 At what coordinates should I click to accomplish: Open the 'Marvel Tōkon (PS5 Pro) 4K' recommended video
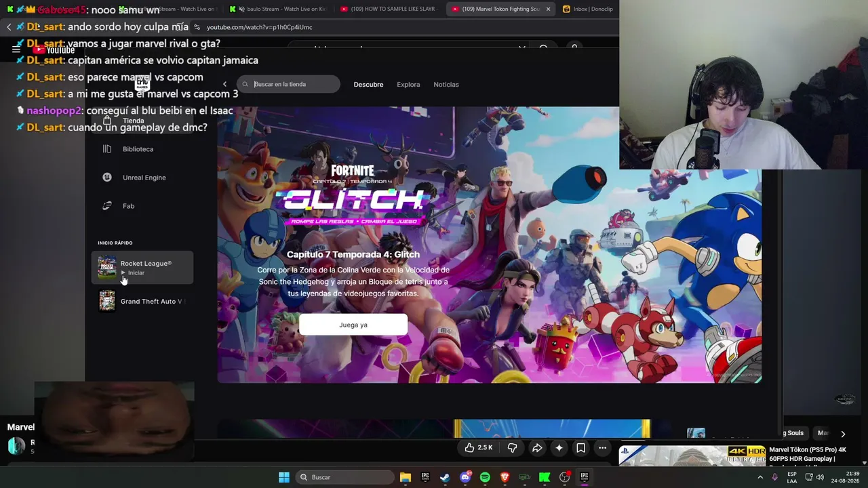click(x=808, y=454)
